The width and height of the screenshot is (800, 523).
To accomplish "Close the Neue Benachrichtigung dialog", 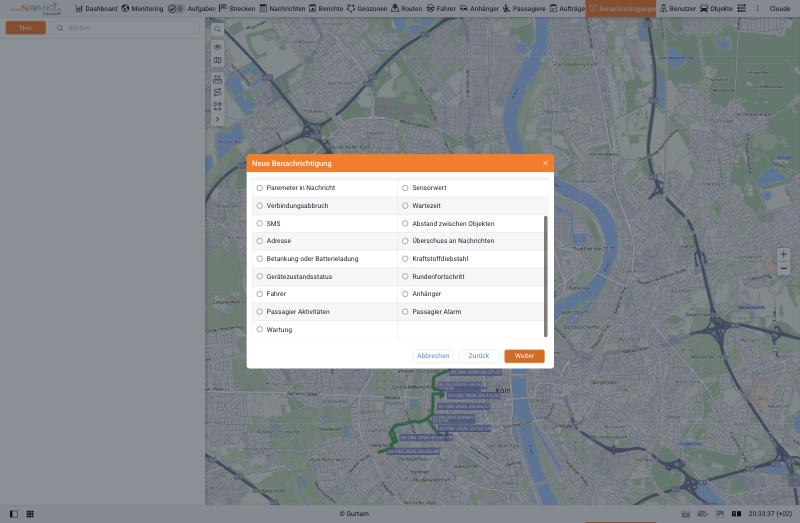I will click(545, 163).
